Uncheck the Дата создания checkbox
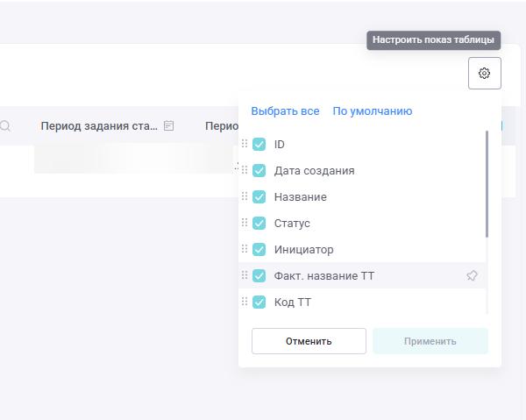This screenshot has height=420, width=526. 259,170
